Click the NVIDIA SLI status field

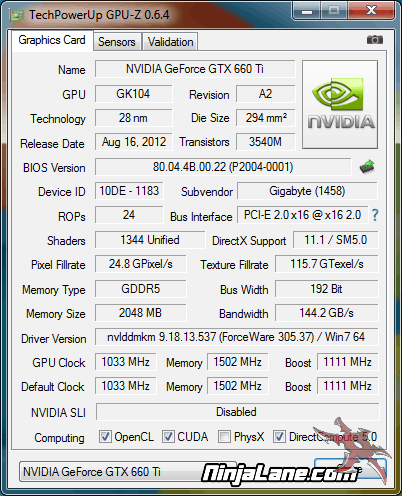tap(237, 412)
